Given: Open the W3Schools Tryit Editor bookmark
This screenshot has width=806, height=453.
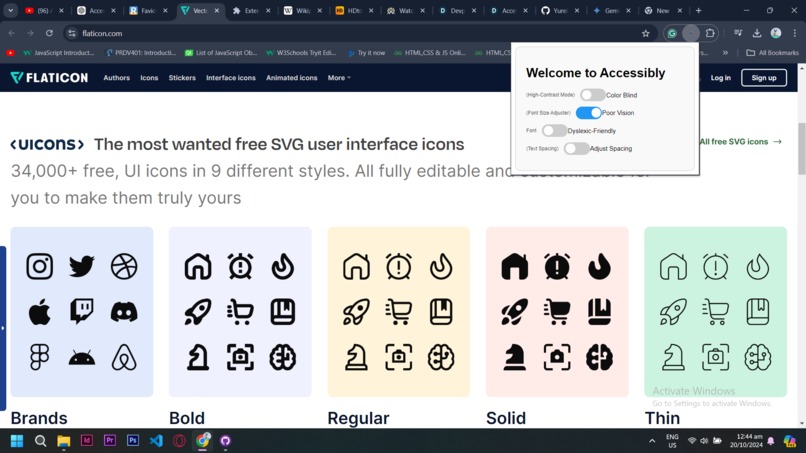Looking at the screenshot, I should 301,52.
